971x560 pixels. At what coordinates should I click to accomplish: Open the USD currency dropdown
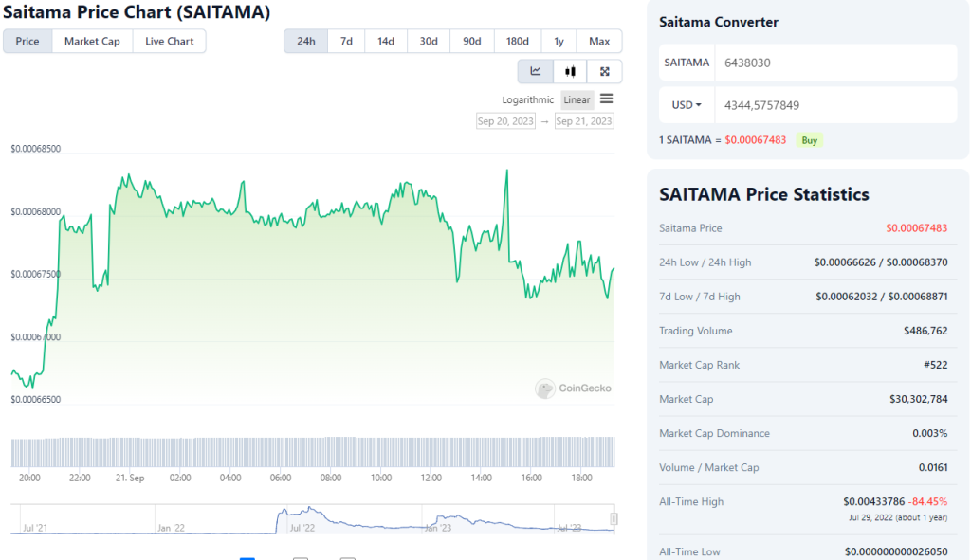coord(687,105)
